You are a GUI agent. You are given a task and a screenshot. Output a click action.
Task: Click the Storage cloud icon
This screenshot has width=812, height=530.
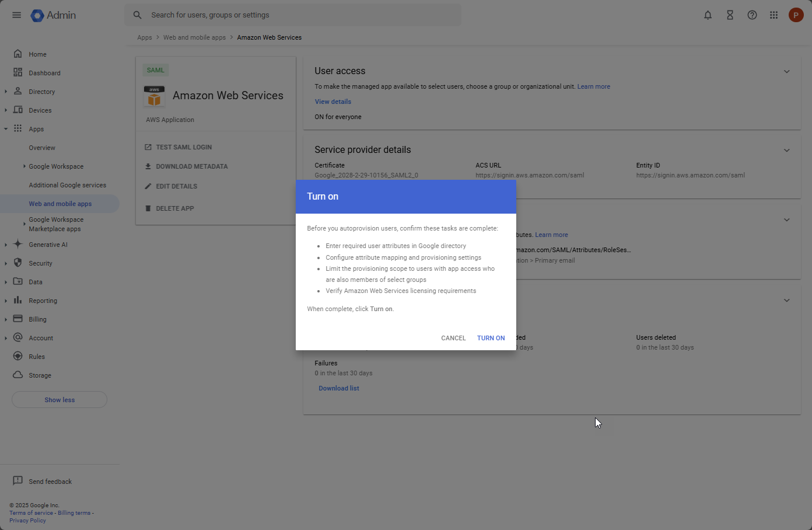tap(17, 375)
